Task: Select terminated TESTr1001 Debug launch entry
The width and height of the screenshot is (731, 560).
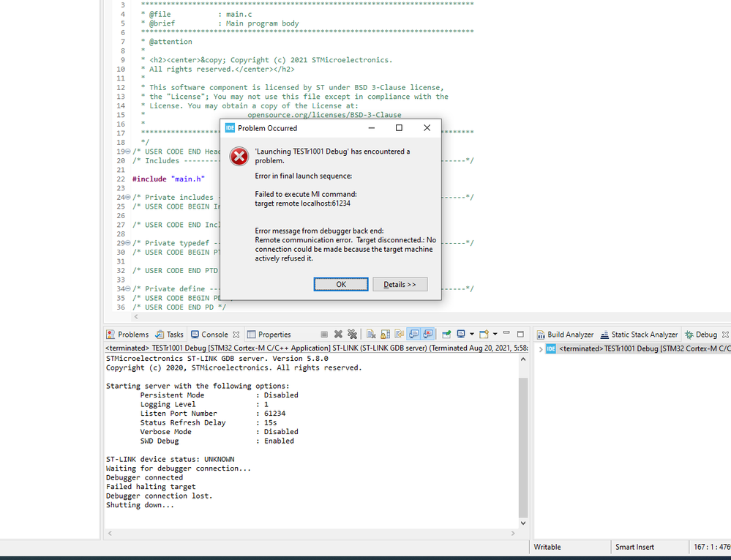Action: 638,348
